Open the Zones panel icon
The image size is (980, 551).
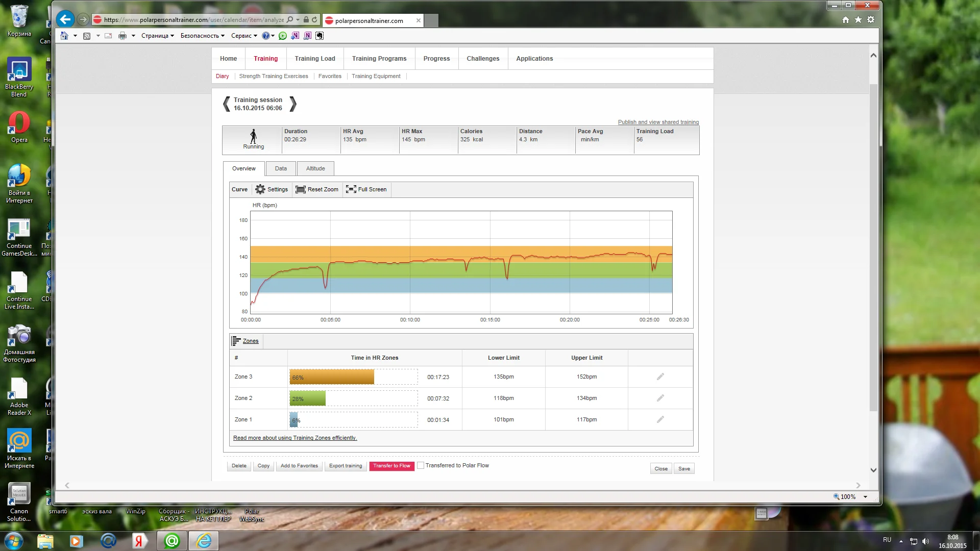[236, 341]
